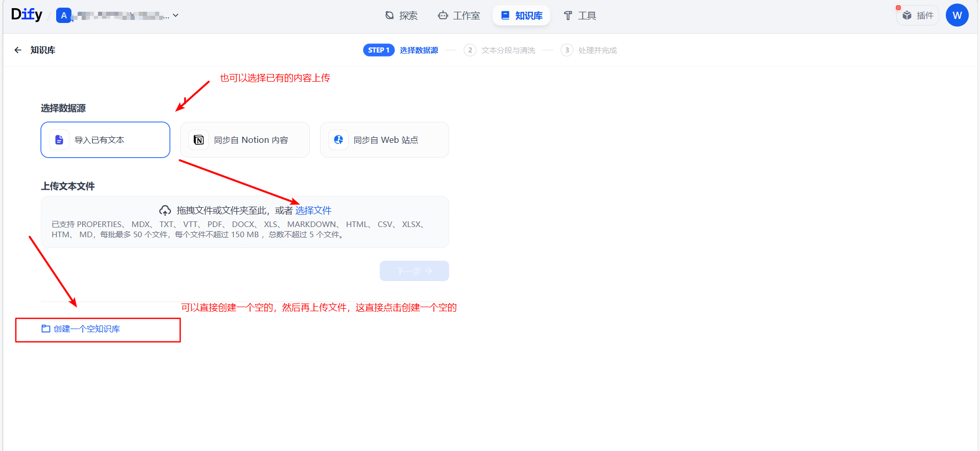The image size is (980, 451).
Task: Click the Dify logo
Action: point(27,15)
